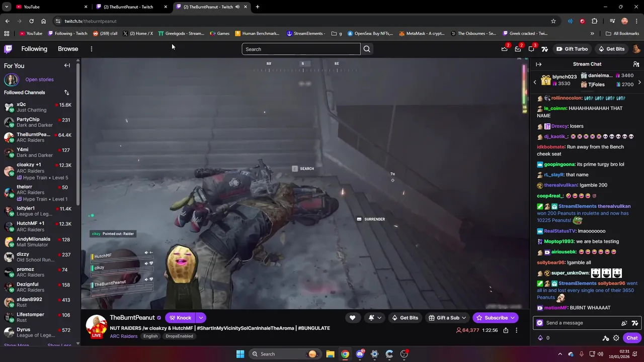Open 7TV emote picker in chat input
Screen dimensions: 644x362
(x=635, y=323)
